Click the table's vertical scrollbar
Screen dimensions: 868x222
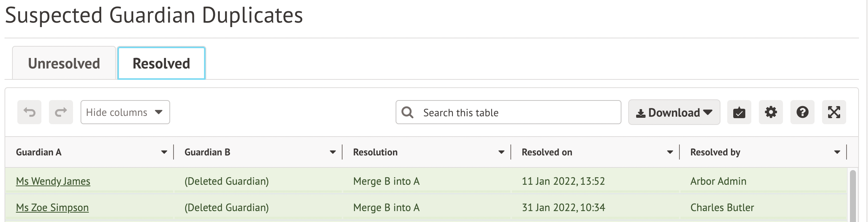853,196
